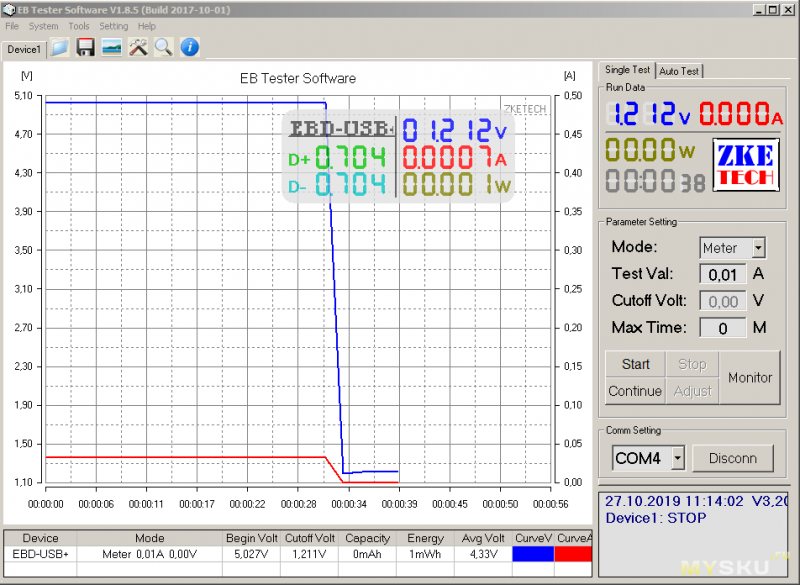Image resolution: width=800 pixels, height=585 pixels.
Task: Close the EB Tester window
Action: point(788,10)
